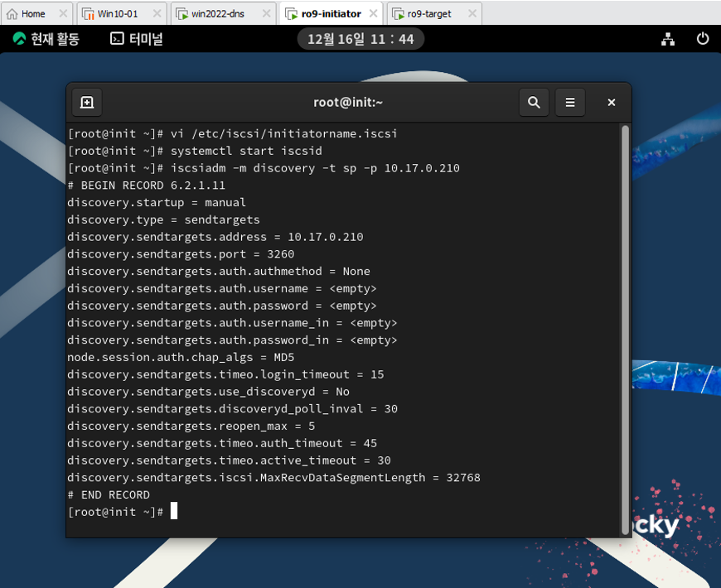This screenshot has height=588, width=721.
Task: Open the Activities overview (현재 활동)
Action: [x=46, y=39]
